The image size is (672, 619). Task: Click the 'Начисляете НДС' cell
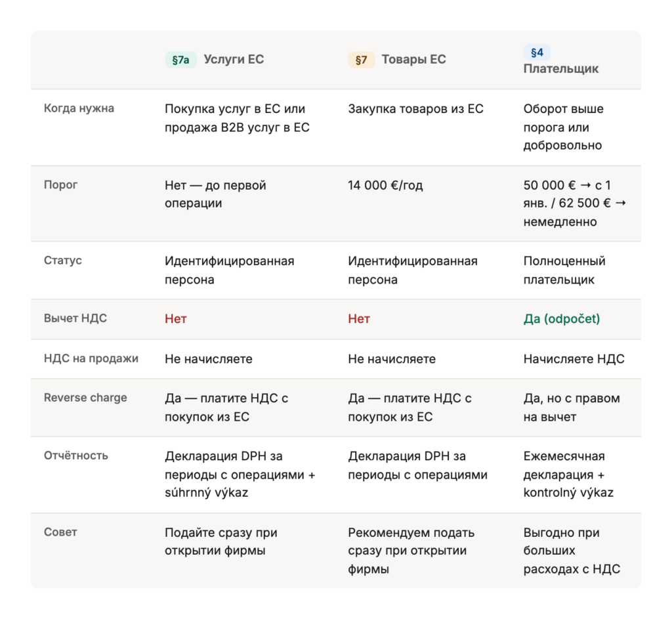574,359
